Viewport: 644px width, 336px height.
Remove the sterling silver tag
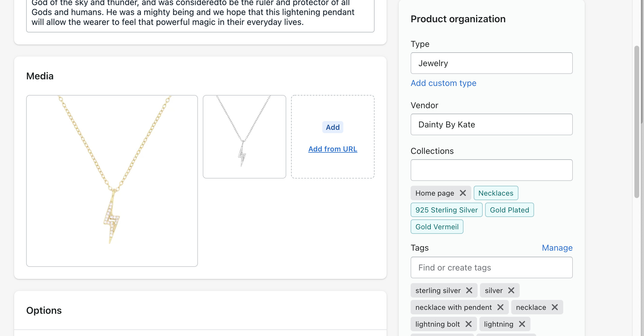click(x=469, y=290)
